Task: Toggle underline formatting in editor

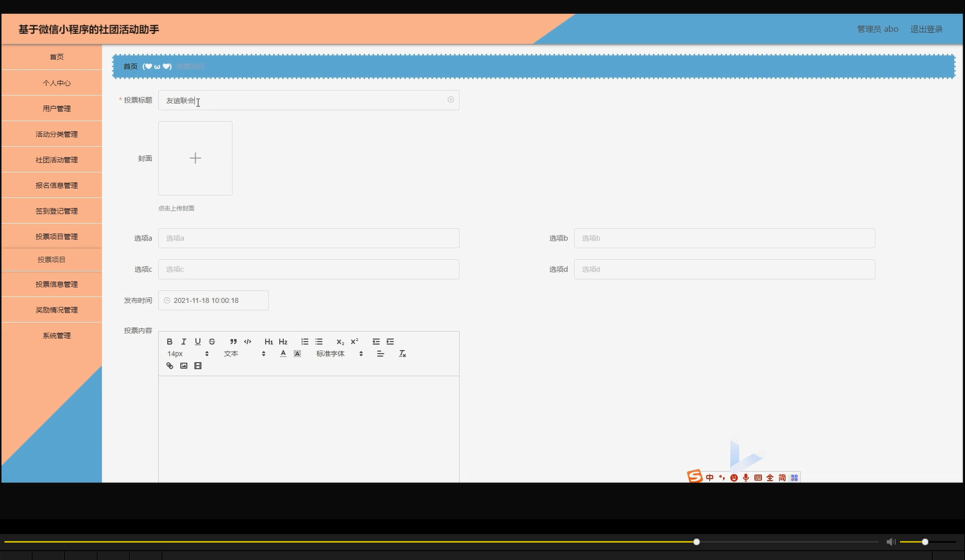Action: 198,342
